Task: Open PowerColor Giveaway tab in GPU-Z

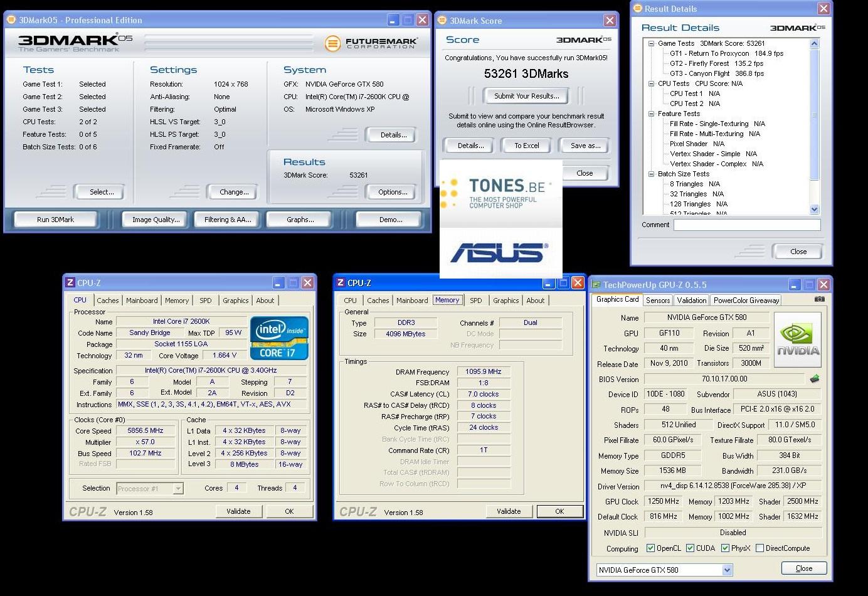Action: click(x=746, y=301)
